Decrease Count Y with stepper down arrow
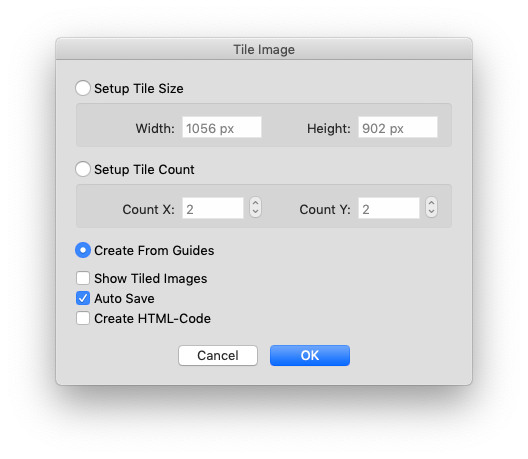The image size is (528, 459). pyautogui.click(x=431, y=212)
